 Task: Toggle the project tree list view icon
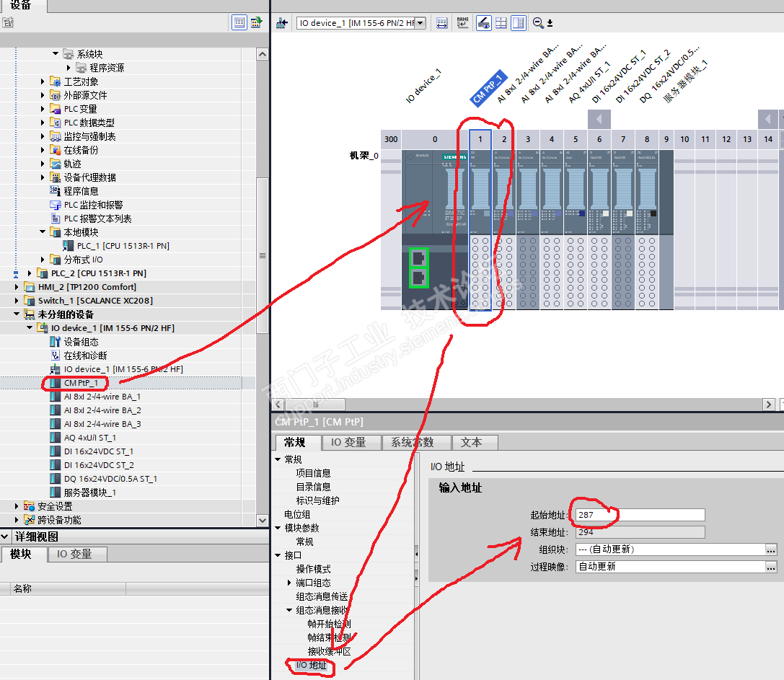pyautogui.click(x=239, y=22)
